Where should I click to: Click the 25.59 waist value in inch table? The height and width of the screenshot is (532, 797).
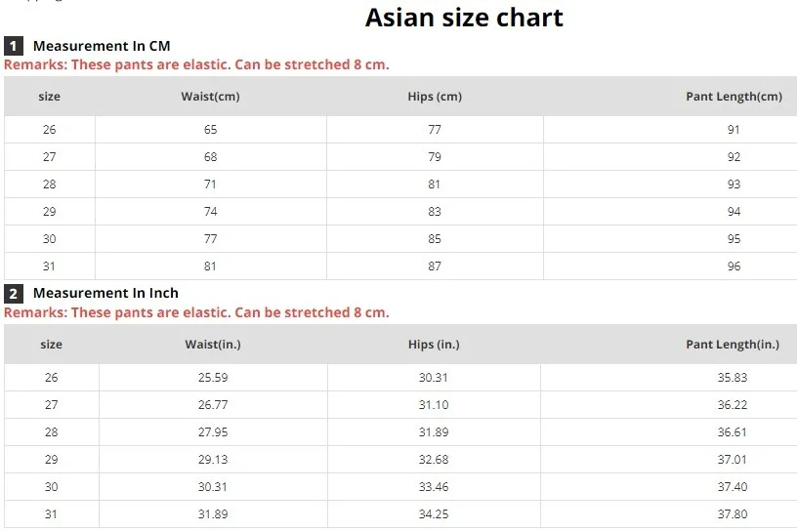(213, 378)
